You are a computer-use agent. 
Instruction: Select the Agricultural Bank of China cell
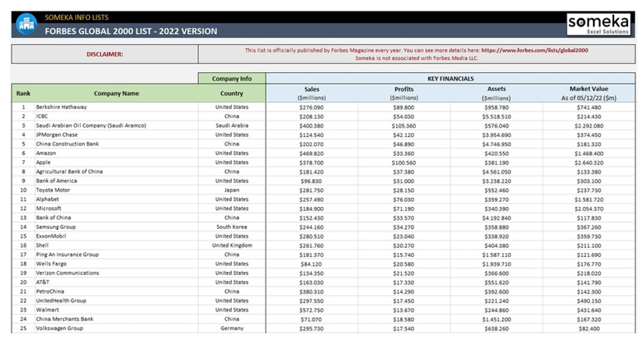point(116,172)
